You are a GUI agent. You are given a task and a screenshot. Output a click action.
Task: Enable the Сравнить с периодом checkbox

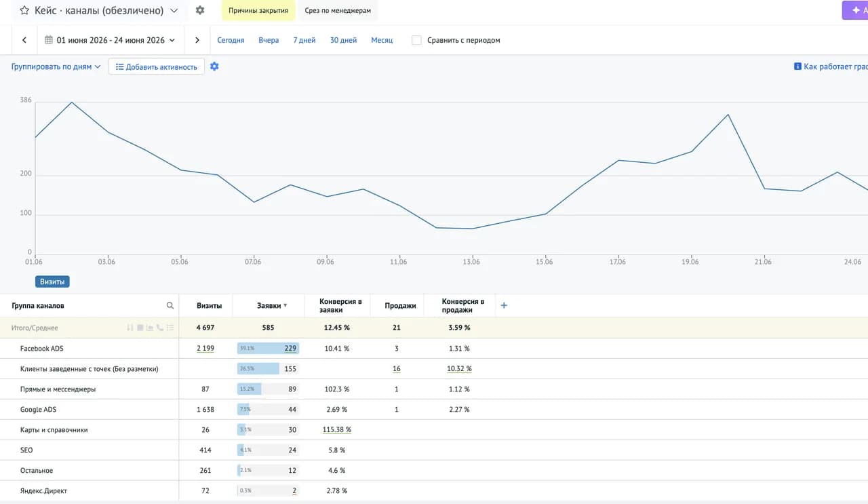[416, 40]
